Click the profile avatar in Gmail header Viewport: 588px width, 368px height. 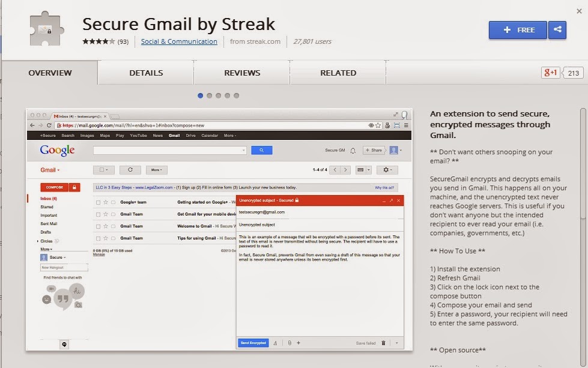coord(394,150)
